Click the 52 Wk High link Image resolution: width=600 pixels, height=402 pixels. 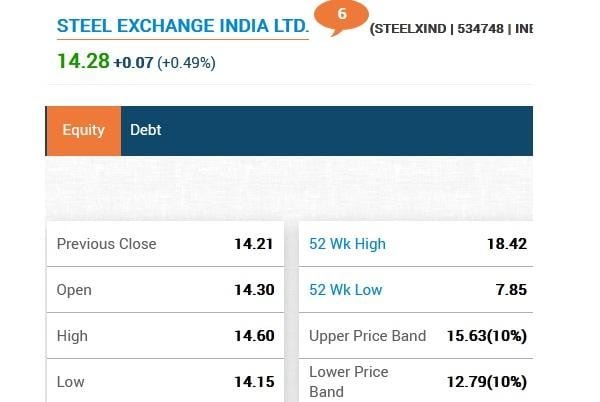[347, 244]
